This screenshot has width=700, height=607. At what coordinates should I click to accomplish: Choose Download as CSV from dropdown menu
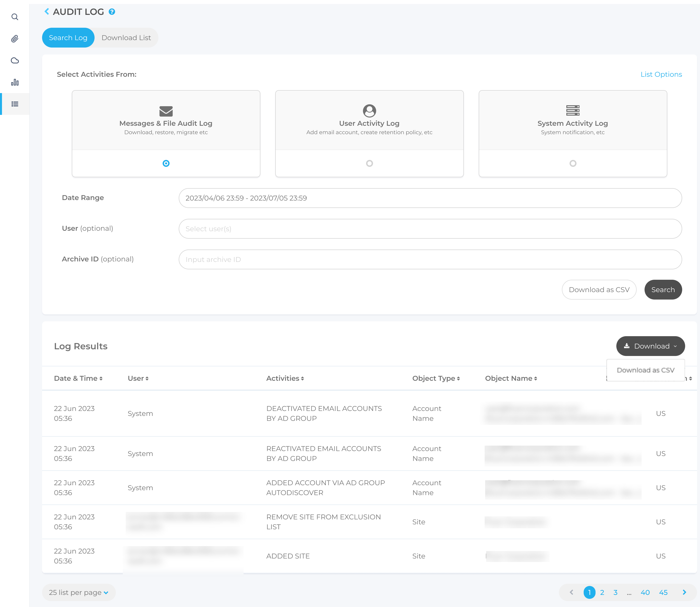[646, 370]
